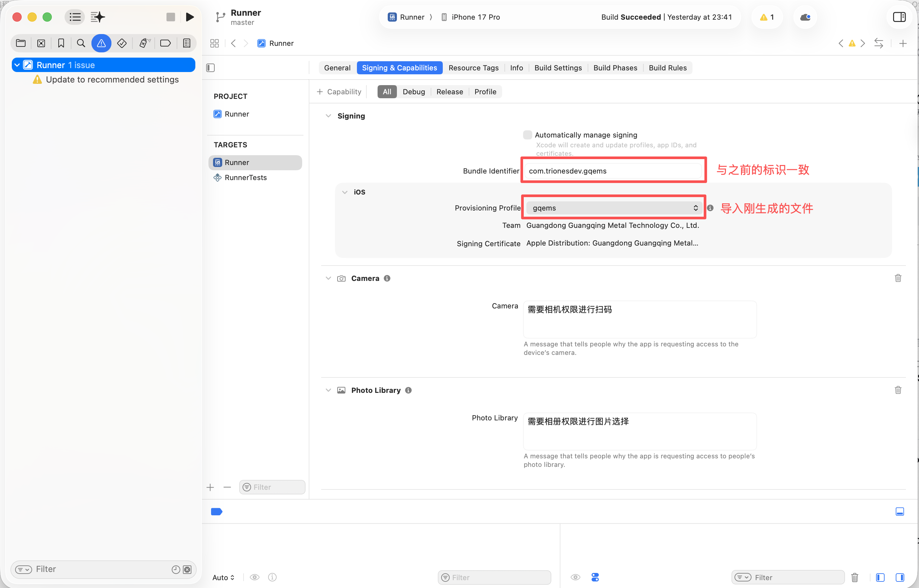Delete the Camera capability with trash icon
919x588 pixels.
(x=898, y=278)
